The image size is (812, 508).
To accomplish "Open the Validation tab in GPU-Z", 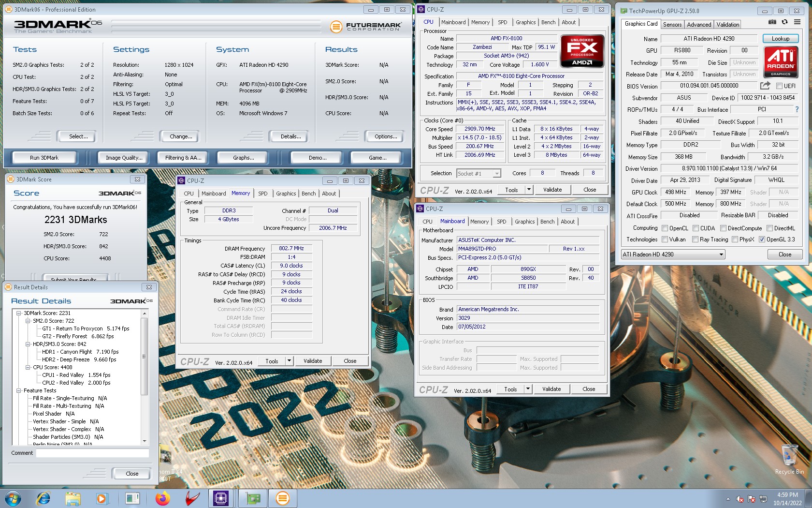I will tap(728, 25).
